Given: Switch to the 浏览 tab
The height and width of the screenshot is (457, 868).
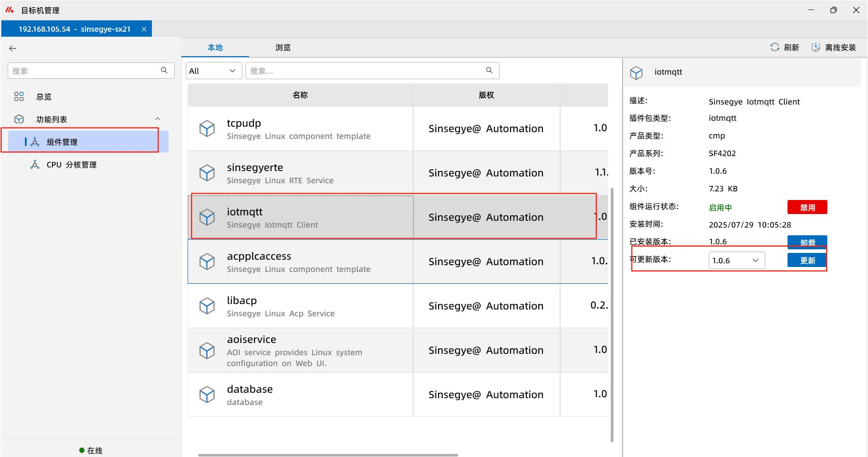Looking at the screenshot, I should pos(283,48).
